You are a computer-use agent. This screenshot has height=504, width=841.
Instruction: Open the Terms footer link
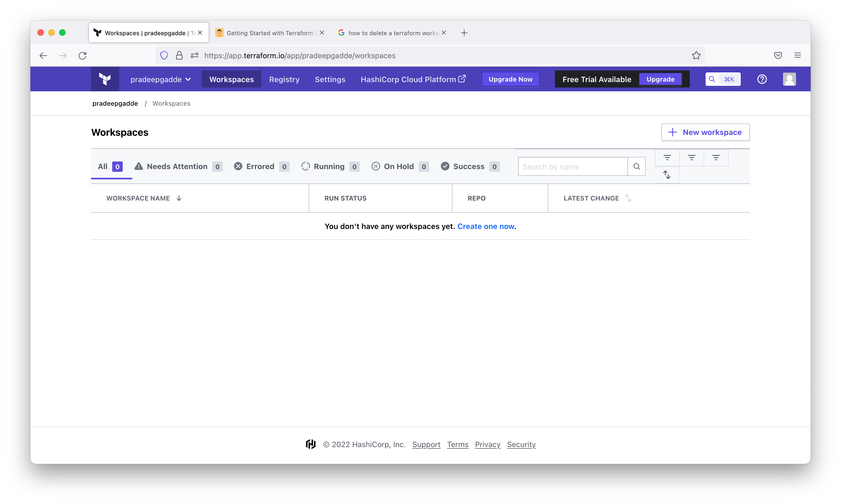click(457, 444)
